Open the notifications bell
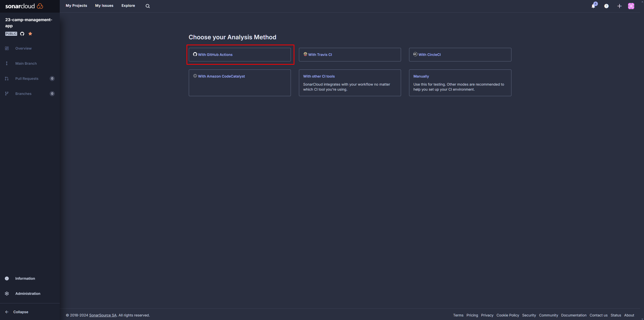Image resolution: width=644 pixels, height=320 pixels. (x=593, y=6)
